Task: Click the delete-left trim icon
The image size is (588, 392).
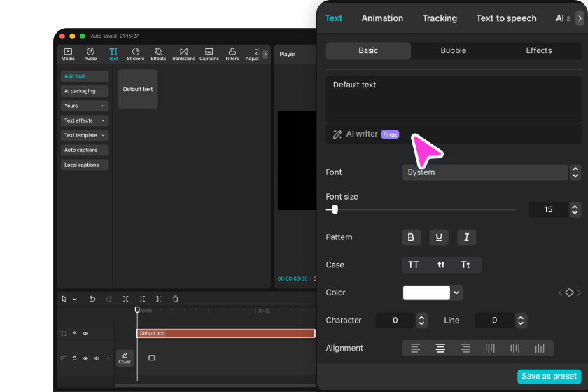Action: (142, 299)
